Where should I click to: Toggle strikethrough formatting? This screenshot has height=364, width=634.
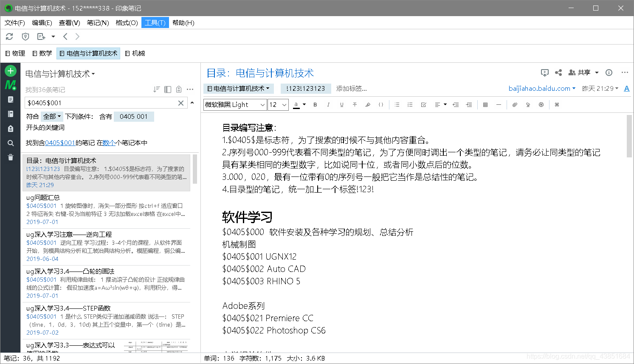[355, 105]
